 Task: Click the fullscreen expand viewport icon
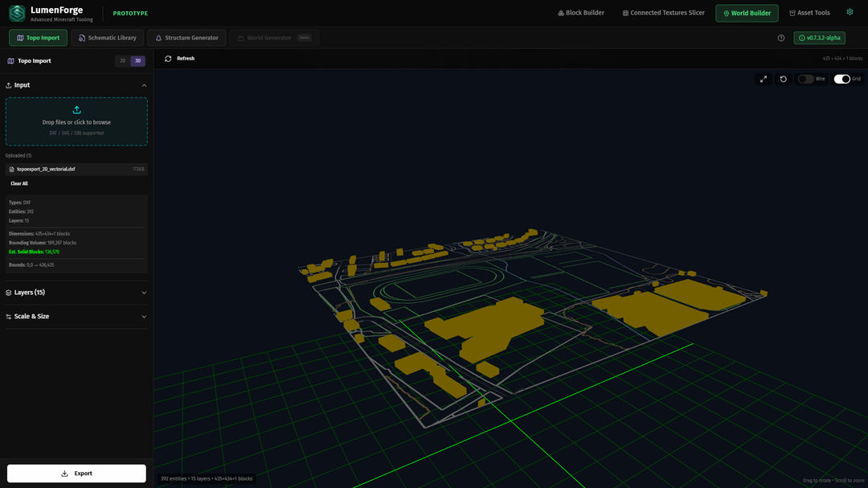click(x=764, y=79)
